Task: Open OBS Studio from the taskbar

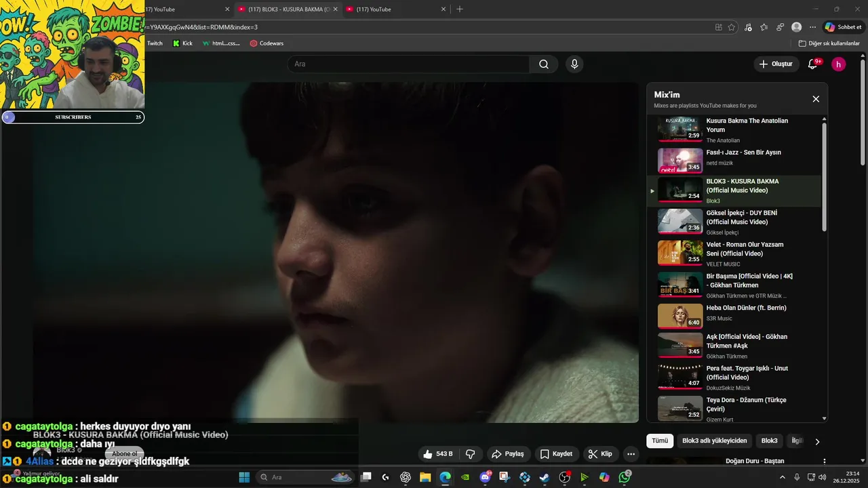Action: tap(564, 477)
